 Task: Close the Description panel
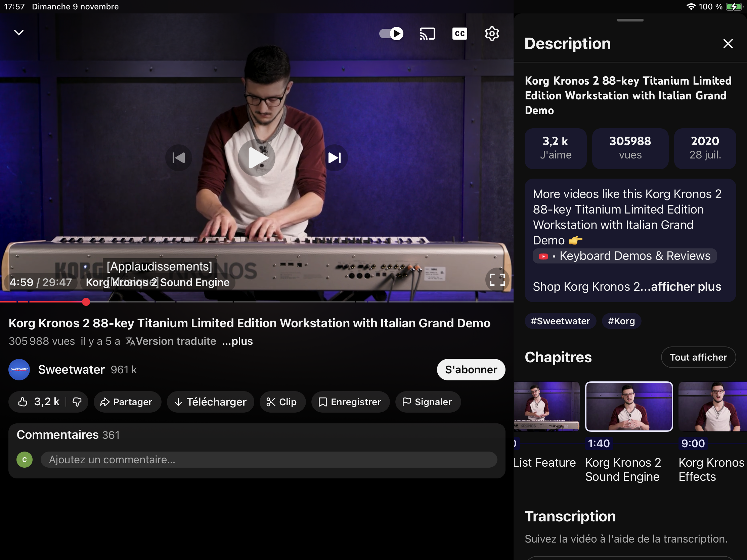728,44
